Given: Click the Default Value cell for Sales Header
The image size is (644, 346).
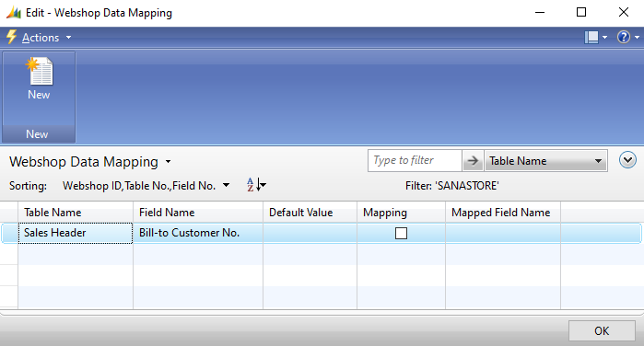Looking at the screenshot, I should pos(310,233).
